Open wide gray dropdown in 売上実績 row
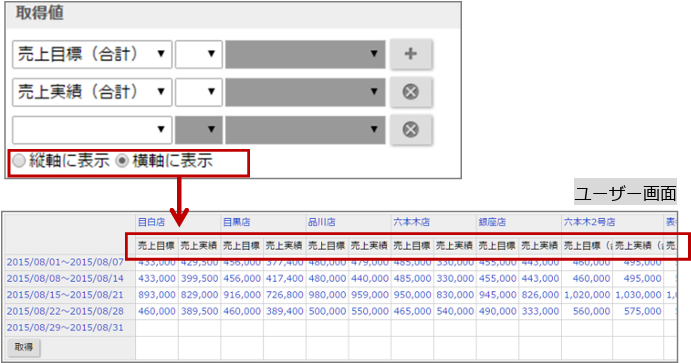This screenshot has height=363, width=691. (x=305, y=92)
